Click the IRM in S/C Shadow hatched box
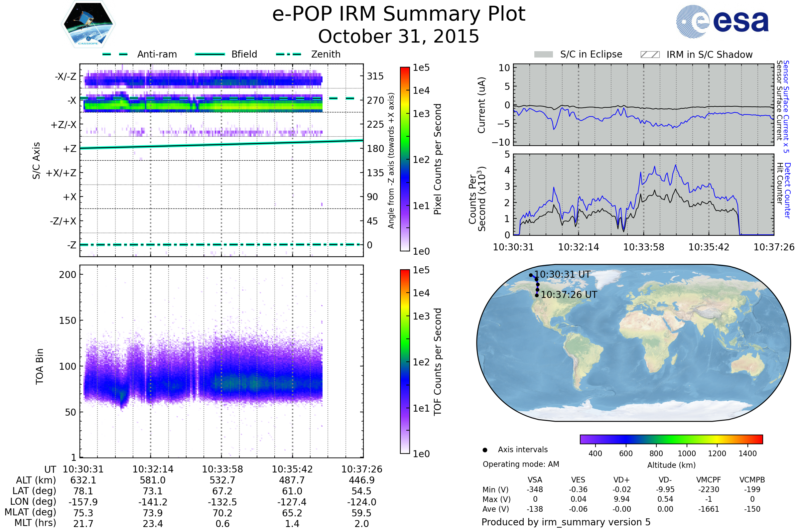The height and width of the screenshot is (532, 798). point(650,55)
